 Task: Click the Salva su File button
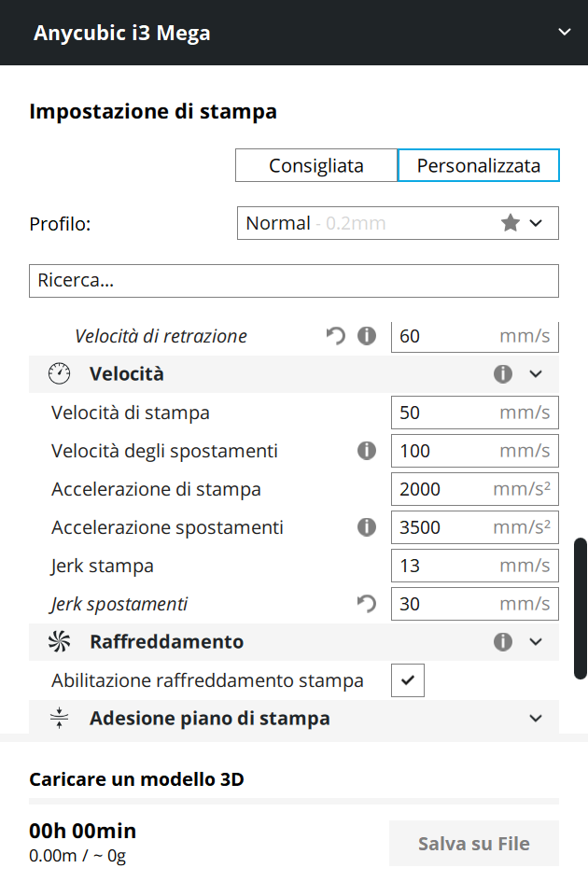(473, 844)
